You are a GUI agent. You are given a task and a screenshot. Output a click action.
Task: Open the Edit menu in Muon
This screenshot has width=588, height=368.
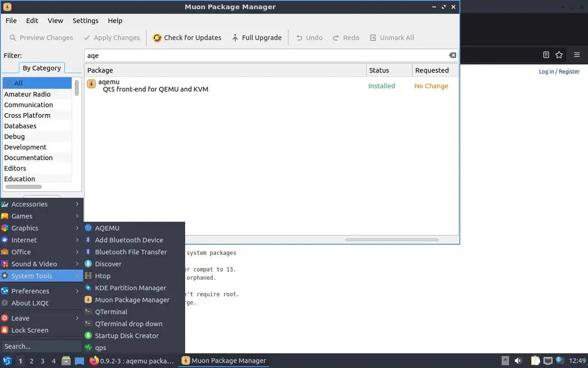[32, 21]
